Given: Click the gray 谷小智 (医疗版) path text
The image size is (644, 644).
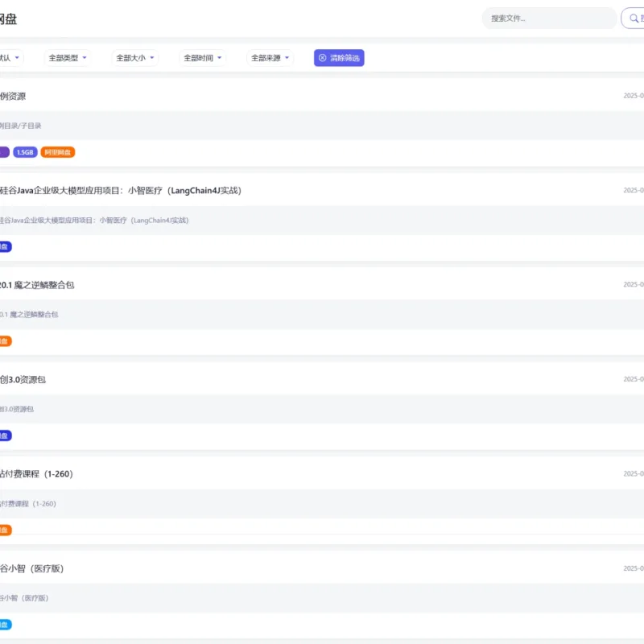Looking at the screenshot, I should coord(24,598).
